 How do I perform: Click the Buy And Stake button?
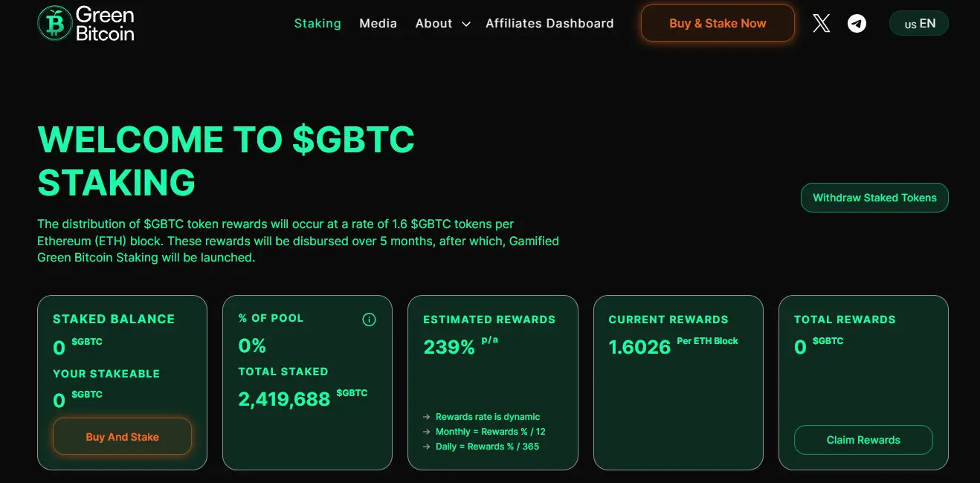122,437
